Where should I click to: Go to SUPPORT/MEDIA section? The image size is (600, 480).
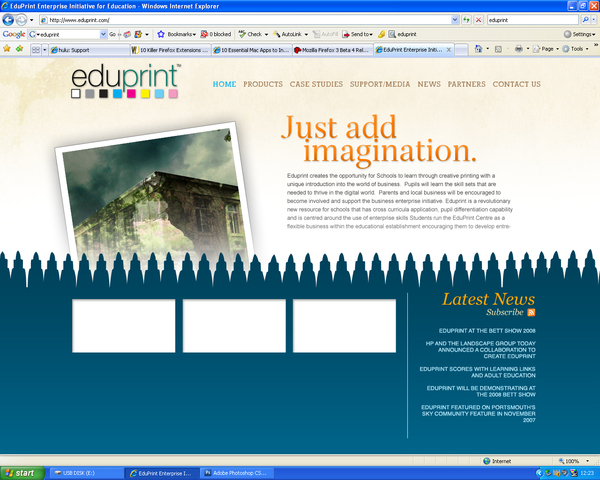coord(380,84)
